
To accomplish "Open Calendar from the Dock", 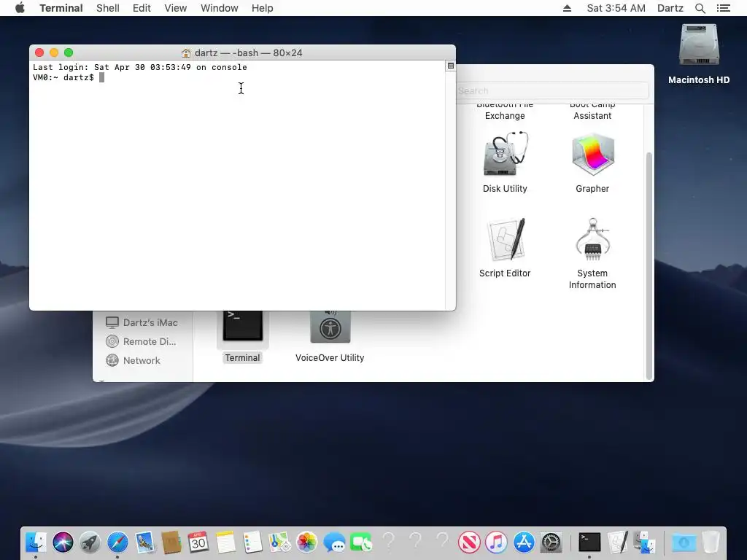I will [198, 542].
